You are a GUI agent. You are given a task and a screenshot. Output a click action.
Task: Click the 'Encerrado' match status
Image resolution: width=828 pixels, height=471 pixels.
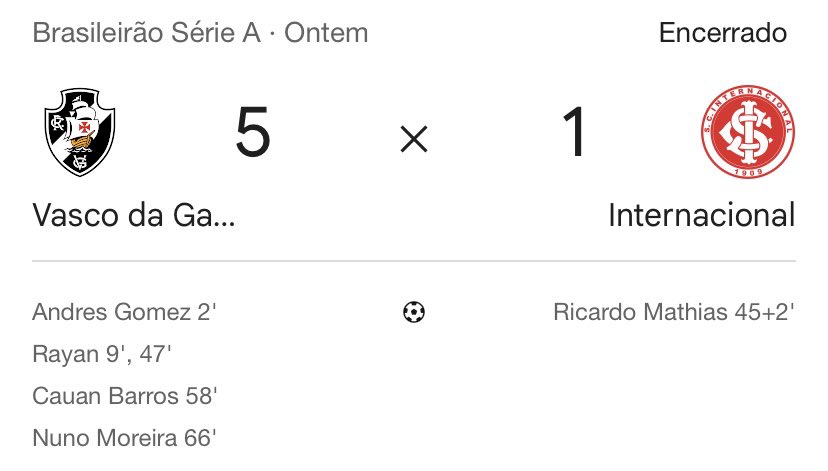(723, 33)
